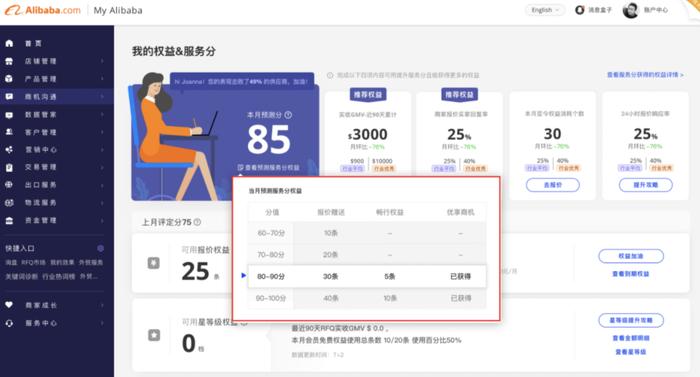
Task: Click 账户中心 text in header
Action: (656, 10)
